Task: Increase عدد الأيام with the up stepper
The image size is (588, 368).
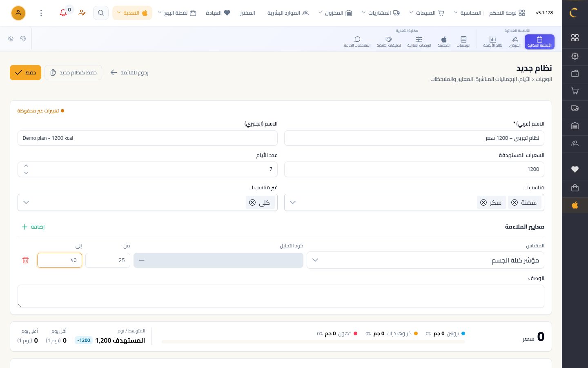Action: pos(26,166)
